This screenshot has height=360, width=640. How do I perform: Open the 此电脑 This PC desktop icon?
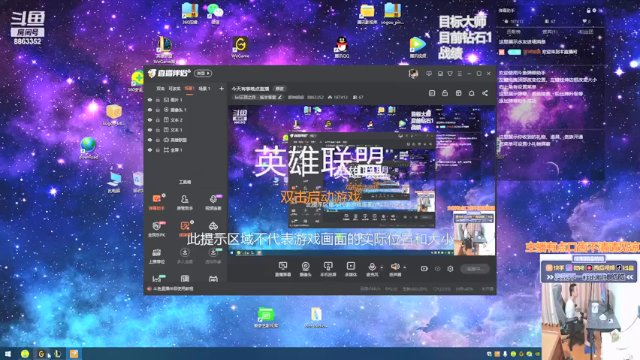point(114,182)
